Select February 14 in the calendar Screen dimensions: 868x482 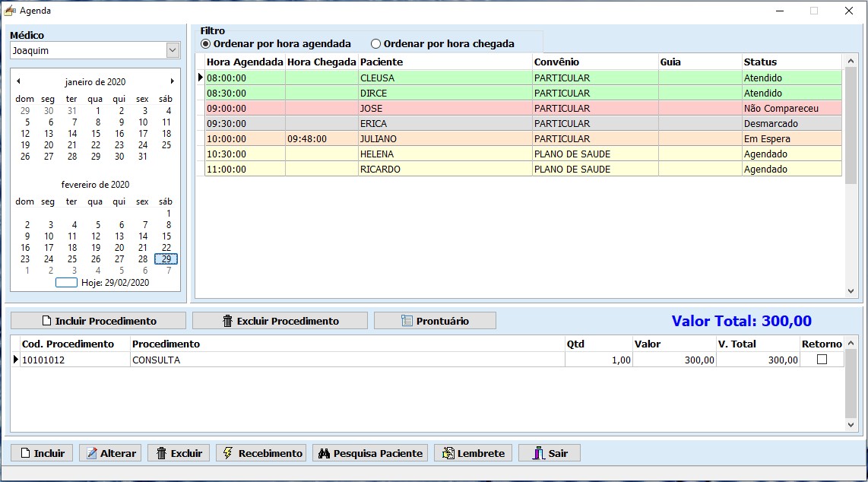tap(143, 236)
